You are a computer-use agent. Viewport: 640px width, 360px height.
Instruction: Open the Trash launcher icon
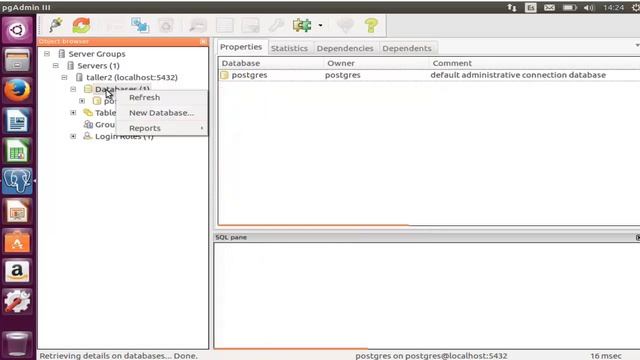coord(17,344)
